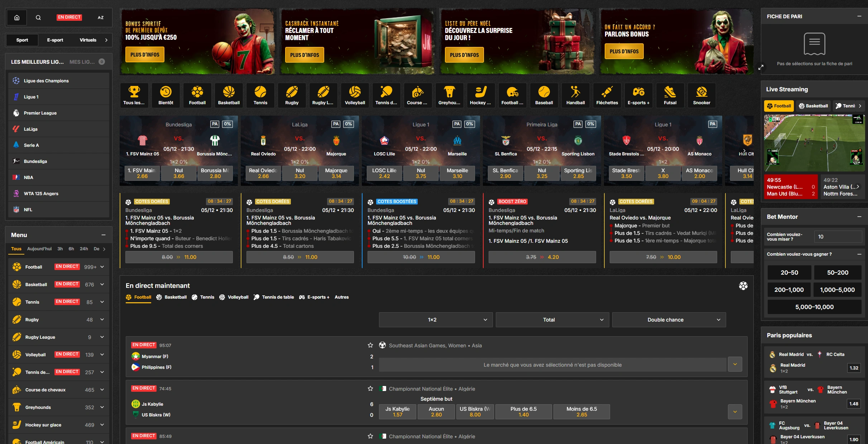Open the Double chance dropdown

669,319
